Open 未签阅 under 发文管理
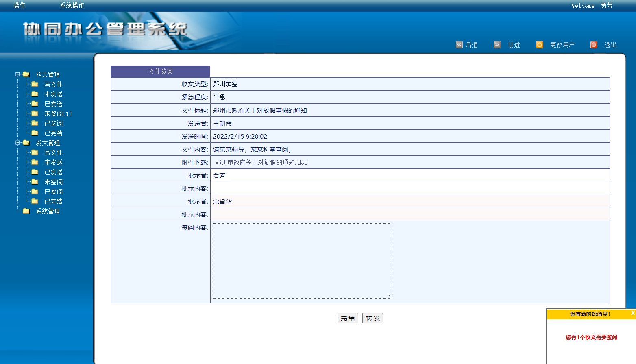 53,182
